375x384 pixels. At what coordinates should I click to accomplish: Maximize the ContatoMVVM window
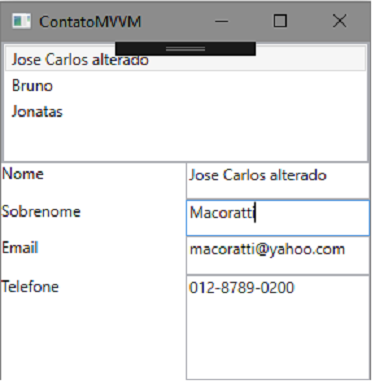click(280, 21)
